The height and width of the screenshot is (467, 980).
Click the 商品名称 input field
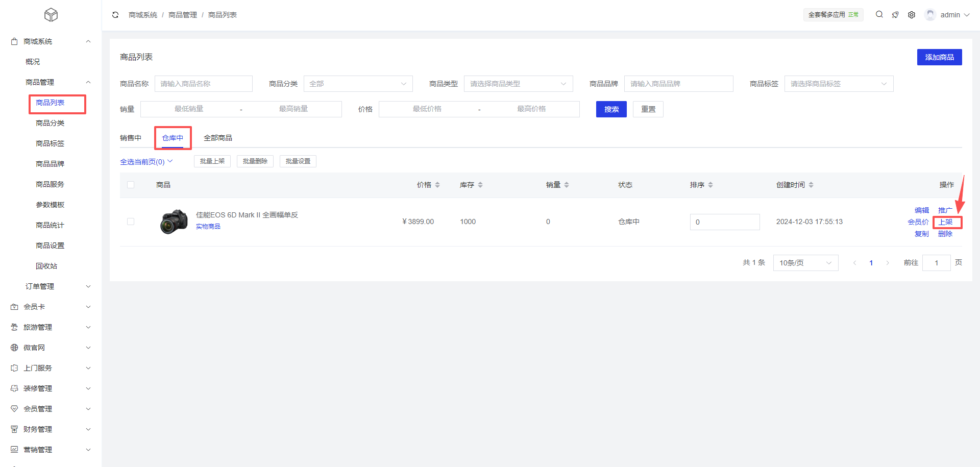pyautogui.click(x=203, y=84)
